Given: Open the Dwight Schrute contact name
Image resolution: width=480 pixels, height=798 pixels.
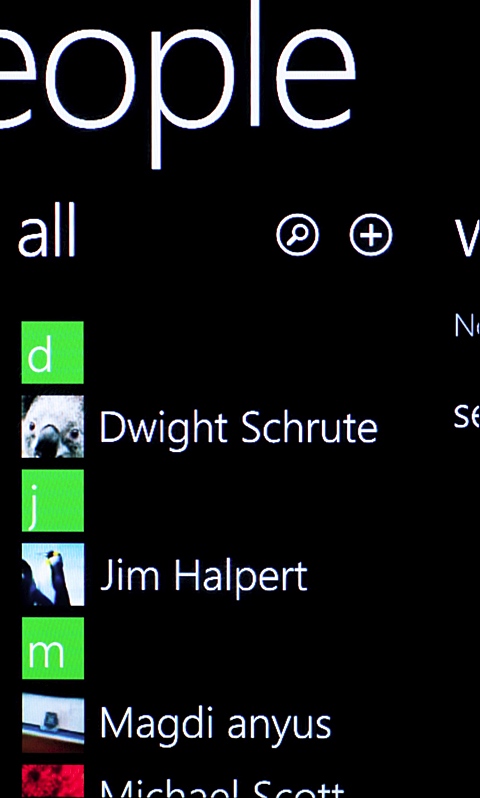Looking at the screenshot, I should click(238, 428).
